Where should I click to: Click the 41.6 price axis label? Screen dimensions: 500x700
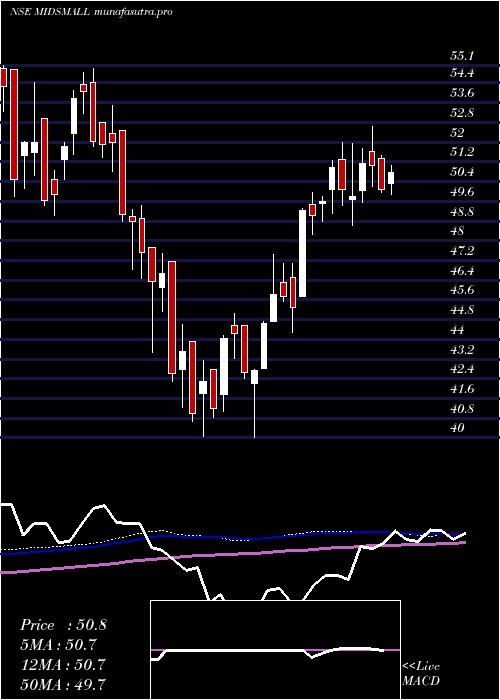462,389
